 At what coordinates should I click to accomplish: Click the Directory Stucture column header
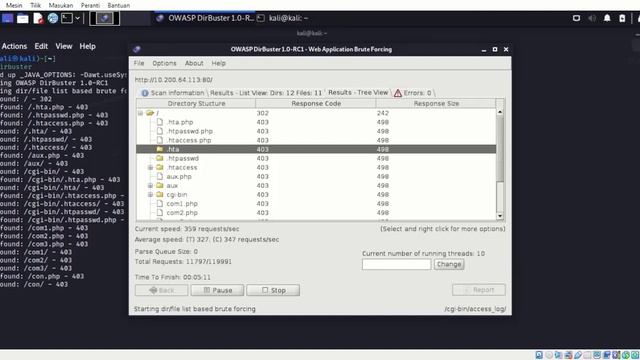[196, 103]
